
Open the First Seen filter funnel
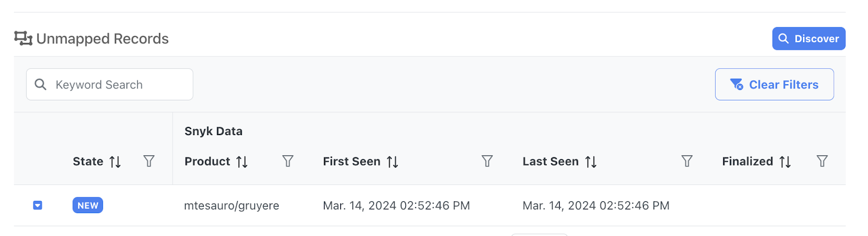pos(487,161)
